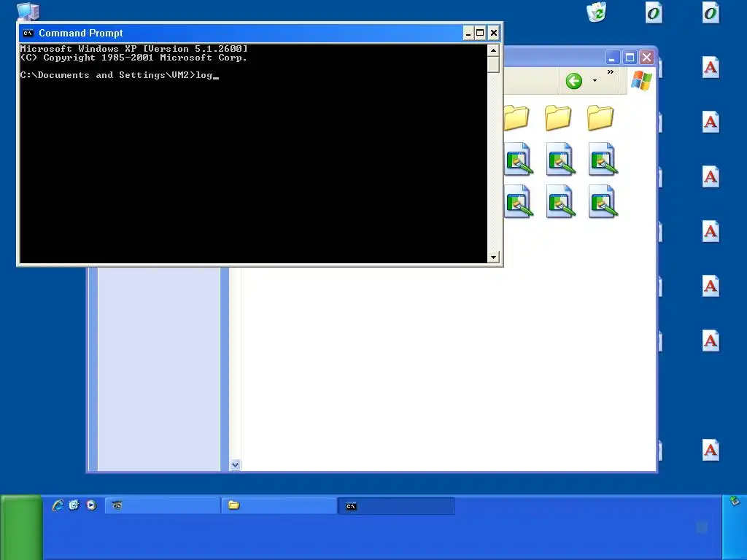Select the Recycle Bin desktop icon

pyautogui.click(x=596, y=12)
